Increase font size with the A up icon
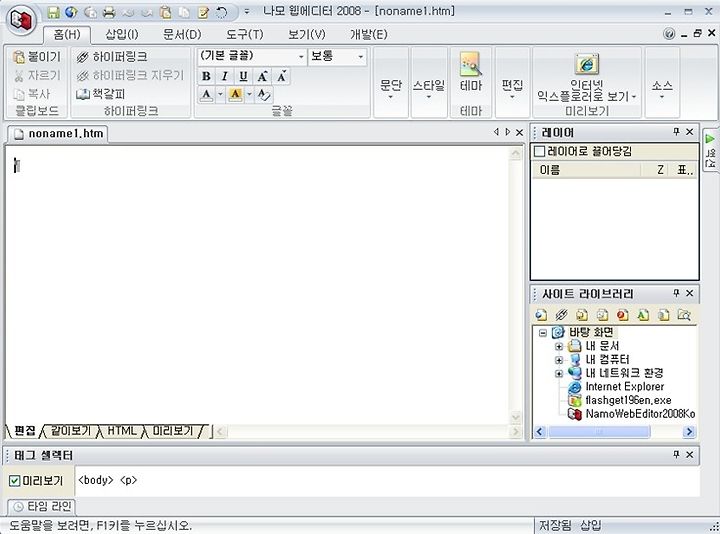 pos(263,76)
